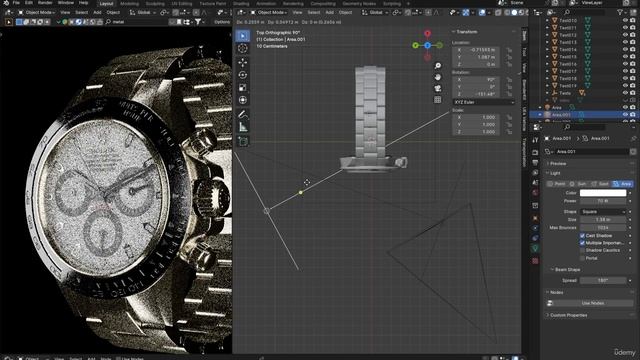Click the Area.001 light name field
Screen dimensions: 640x360
pos(592,151)
